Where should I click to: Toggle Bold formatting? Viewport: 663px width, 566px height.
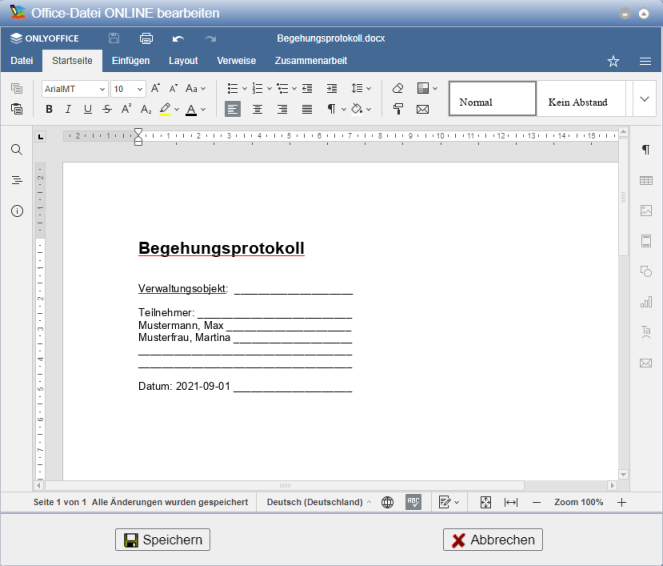48,109
